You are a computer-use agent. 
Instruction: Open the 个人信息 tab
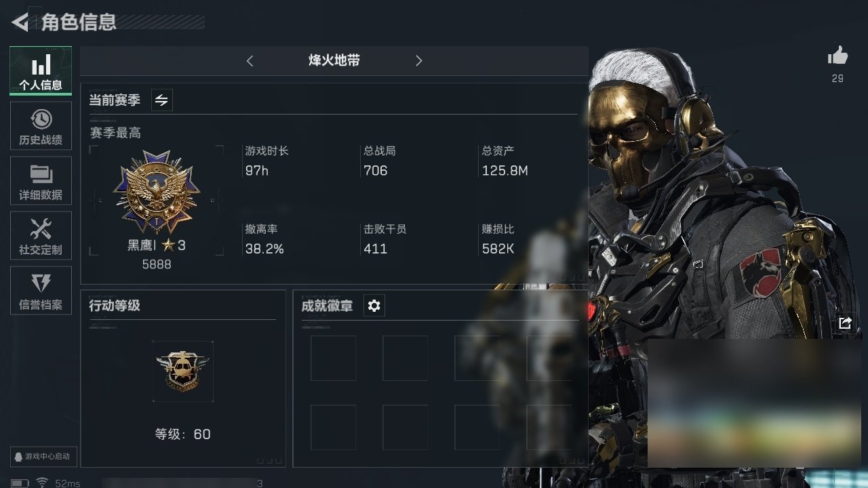(41, 71)
